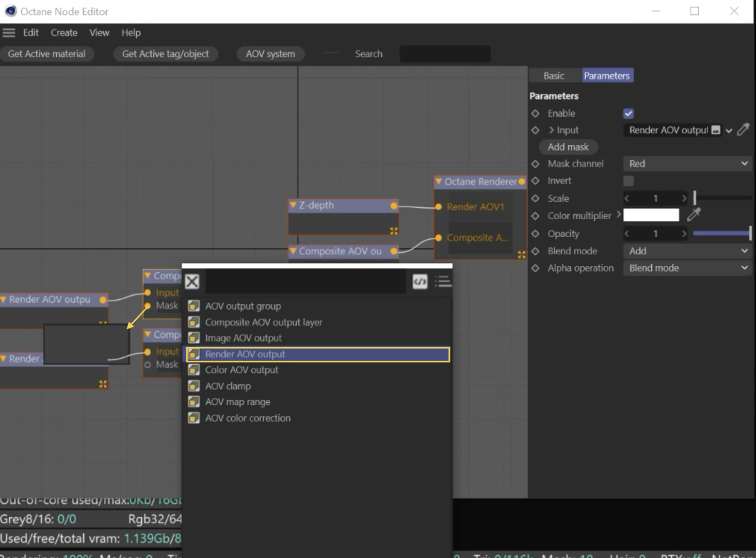Toggle the Invert checkbox
This screenshot has height=558, width=756.
point(628,181)
